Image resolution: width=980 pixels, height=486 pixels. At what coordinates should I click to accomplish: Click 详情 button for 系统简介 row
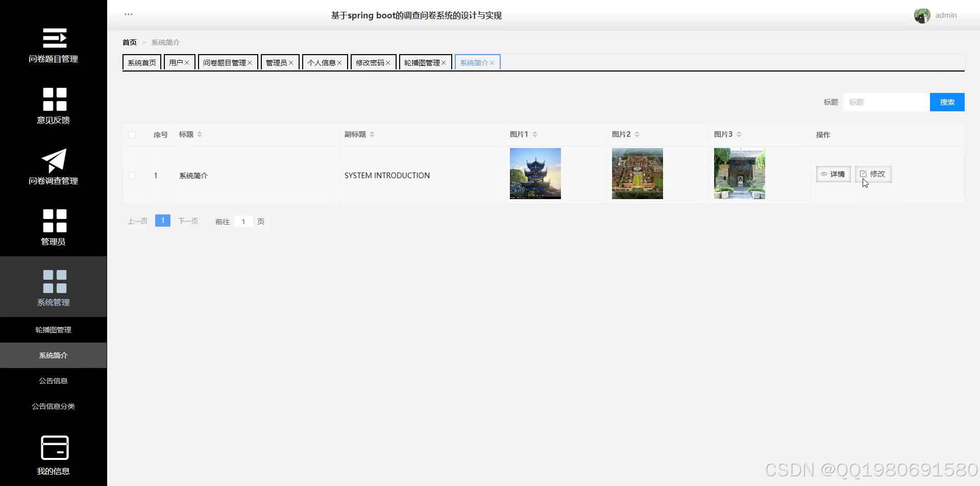click(833, 174)
